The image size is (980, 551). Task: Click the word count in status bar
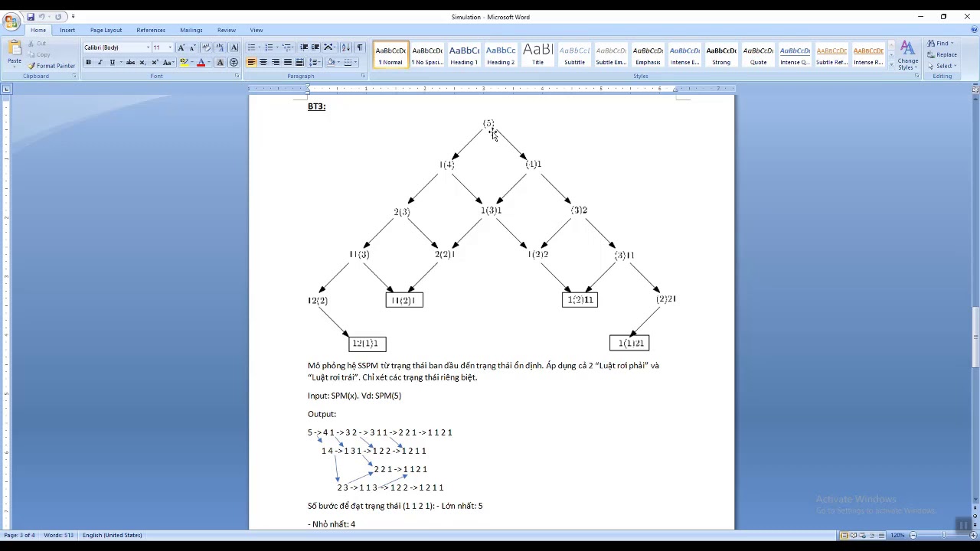[58, 535]
